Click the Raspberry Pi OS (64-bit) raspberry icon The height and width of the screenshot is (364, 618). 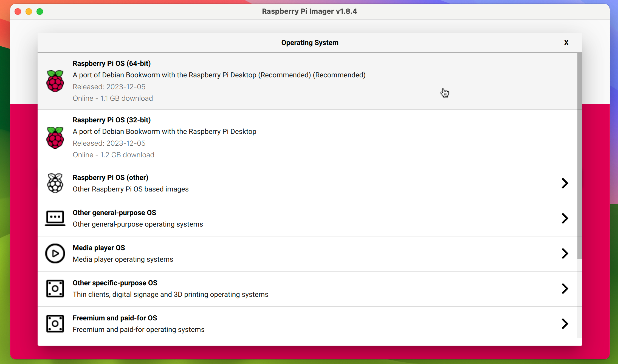coord(55,81)
